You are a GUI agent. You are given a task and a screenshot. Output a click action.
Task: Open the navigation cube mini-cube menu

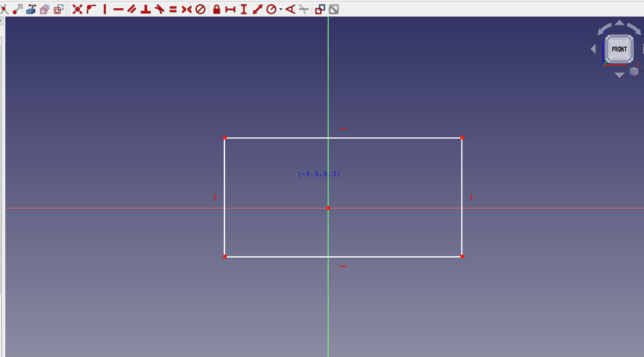point(633,71)
